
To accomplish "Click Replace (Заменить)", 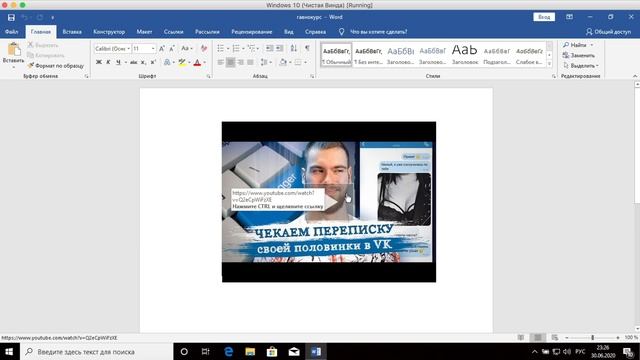I will click(x=579, y=55).
